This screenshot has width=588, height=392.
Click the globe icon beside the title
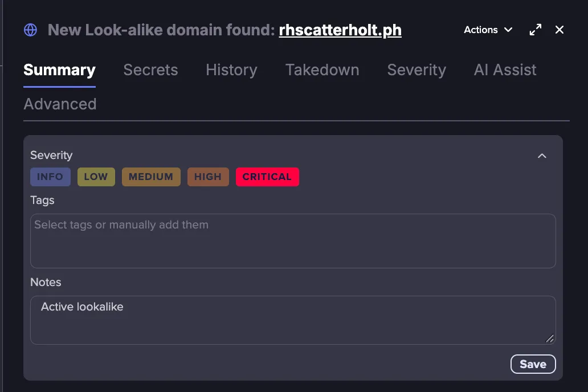[x=30, y=30]
